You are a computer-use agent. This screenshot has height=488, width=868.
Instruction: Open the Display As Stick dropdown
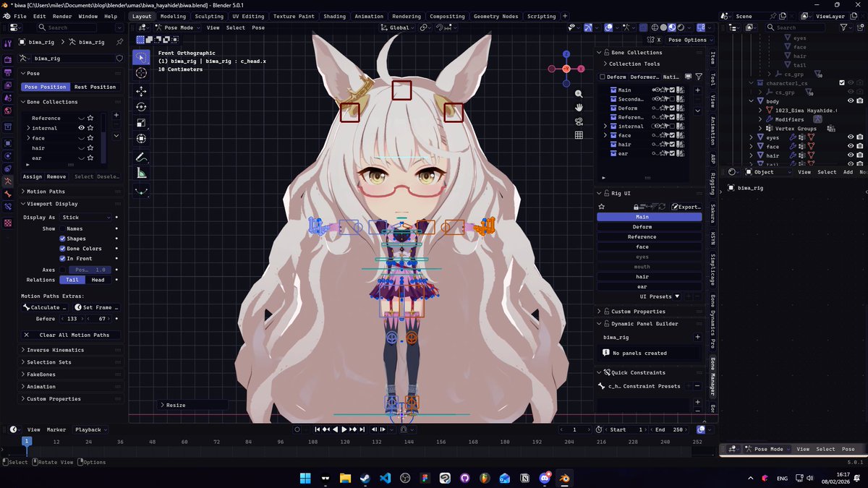coord(86,217)
